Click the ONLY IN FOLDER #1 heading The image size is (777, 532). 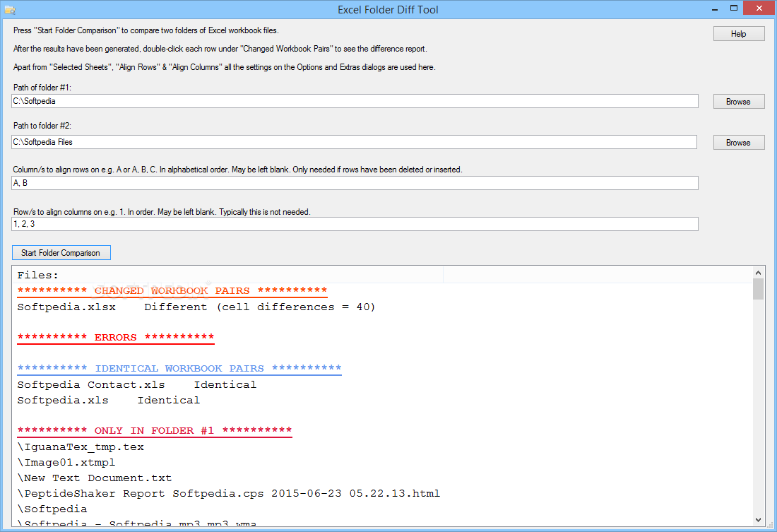click(154, 430)
